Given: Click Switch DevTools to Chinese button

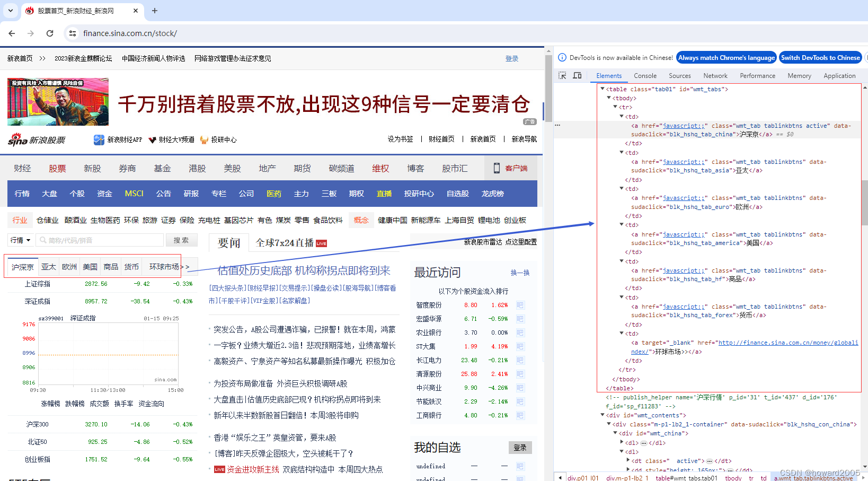Looking at the screenshot, I should click(x=820, y=58).
